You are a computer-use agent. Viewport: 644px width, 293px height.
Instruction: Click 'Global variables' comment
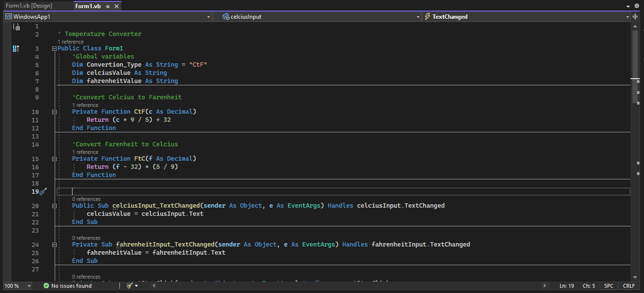pyautogui.click(x=103, y=57)
